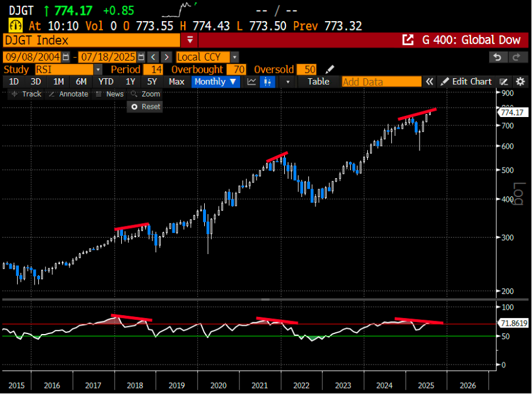
Task: Select the 3D range tab
Action: point(36,82)
